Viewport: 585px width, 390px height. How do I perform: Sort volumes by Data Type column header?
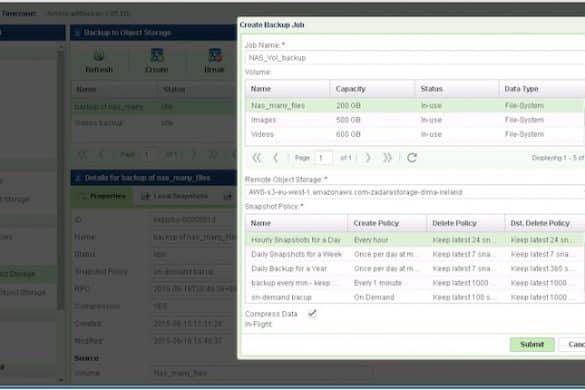[x=542, y=89]
